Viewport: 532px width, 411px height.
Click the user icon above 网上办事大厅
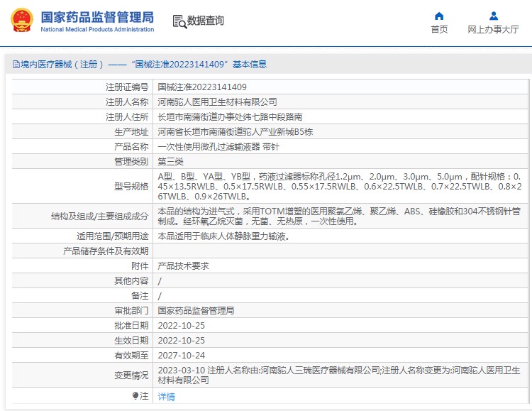click(x=494, y=16)
